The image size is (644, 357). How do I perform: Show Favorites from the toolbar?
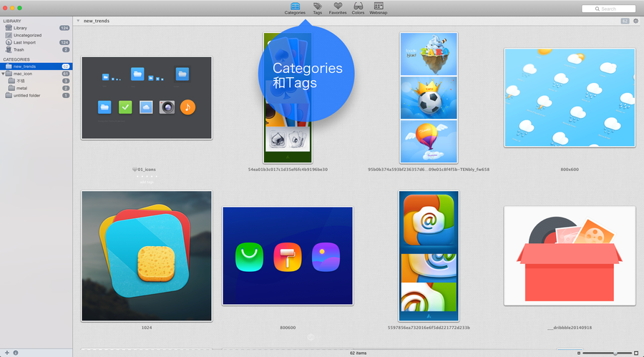point(338,8)
